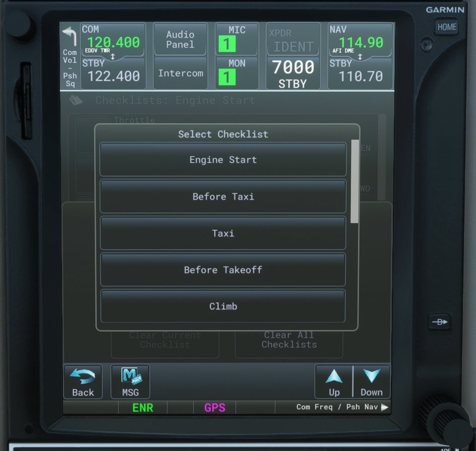Tap the COM frequency swap arrows
The width and height of the screenshot is (476, 451).
point(113,56)
